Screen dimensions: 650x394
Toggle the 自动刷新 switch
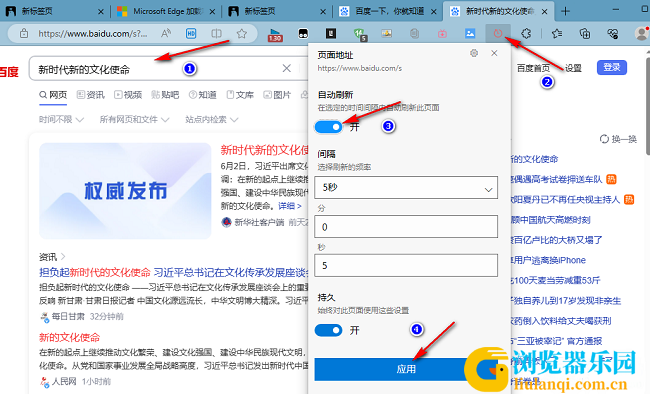click(328, 127)
